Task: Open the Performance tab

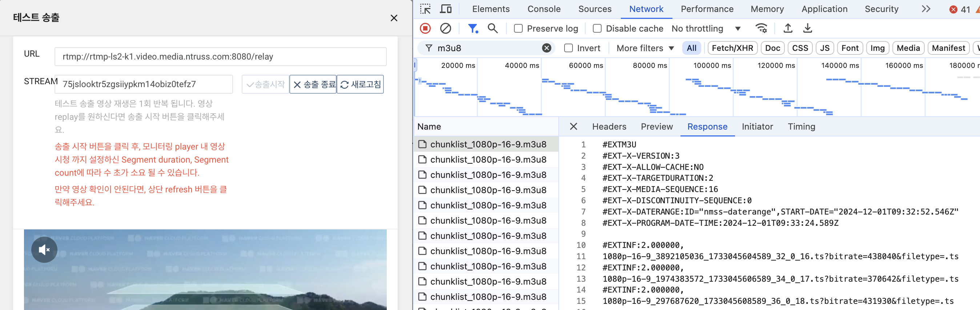Action: point(707,9)
